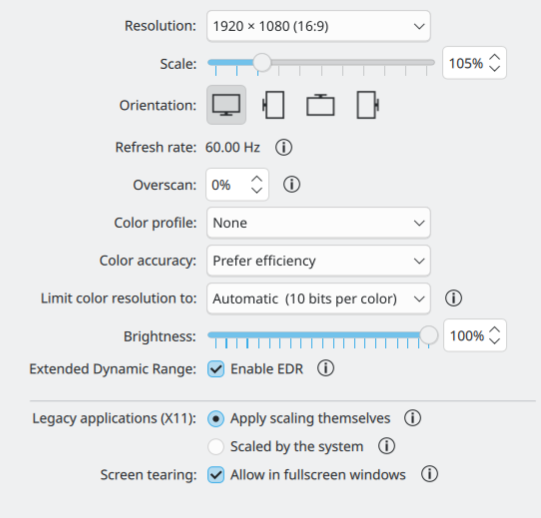
Task: Show info for Apply scaling themselves
Action: 413,418
